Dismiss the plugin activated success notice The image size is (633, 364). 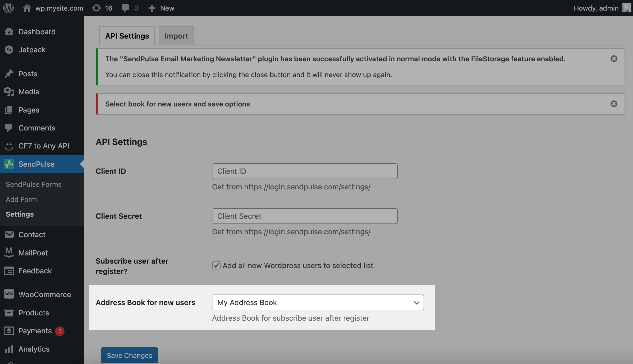click(614, 59)
